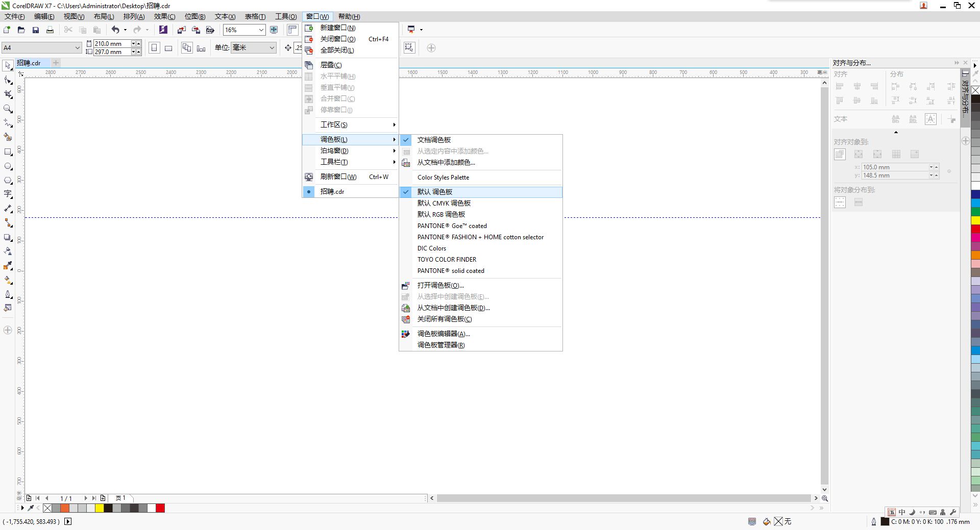This screenshot has height=530, width=980.
Task: Select the Pick tool in the toolbox
Action: (x=8, y=65)
